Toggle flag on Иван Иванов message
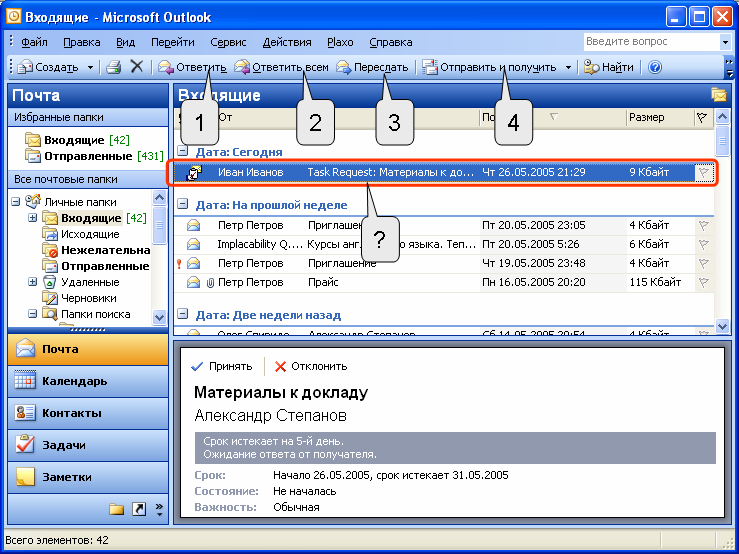 (704, 173)
